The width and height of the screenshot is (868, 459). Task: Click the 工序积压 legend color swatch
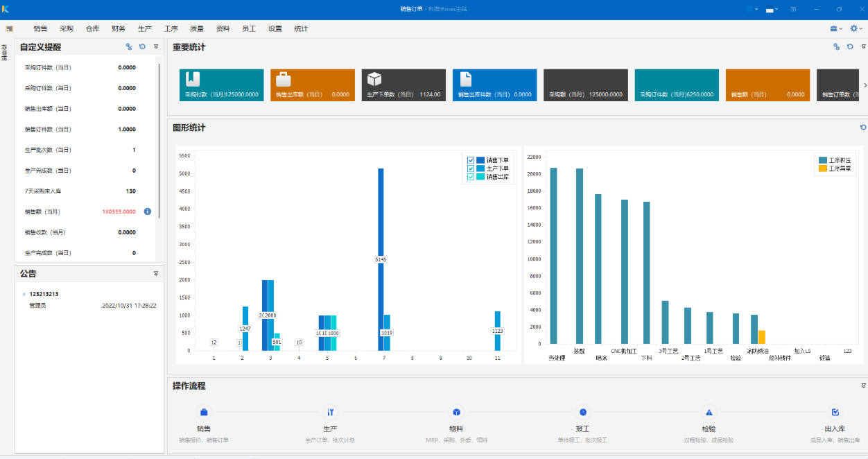(x=822, y=160)
